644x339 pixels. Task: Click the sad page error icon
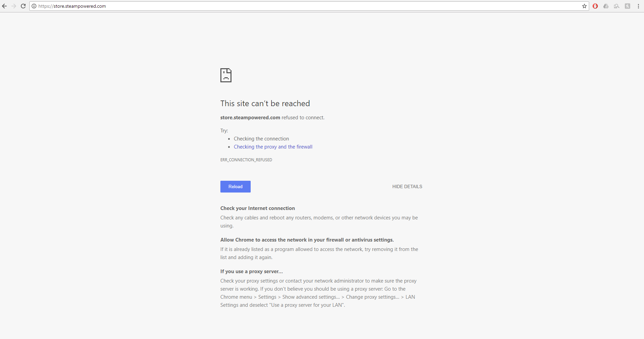(226, 75)
